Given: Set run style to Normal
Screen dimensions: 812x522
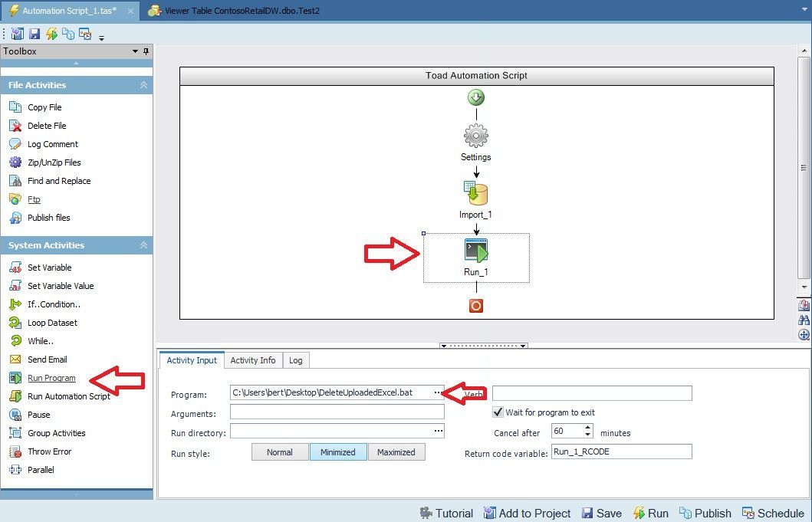Looking at the screenshot, I should 280,452.
